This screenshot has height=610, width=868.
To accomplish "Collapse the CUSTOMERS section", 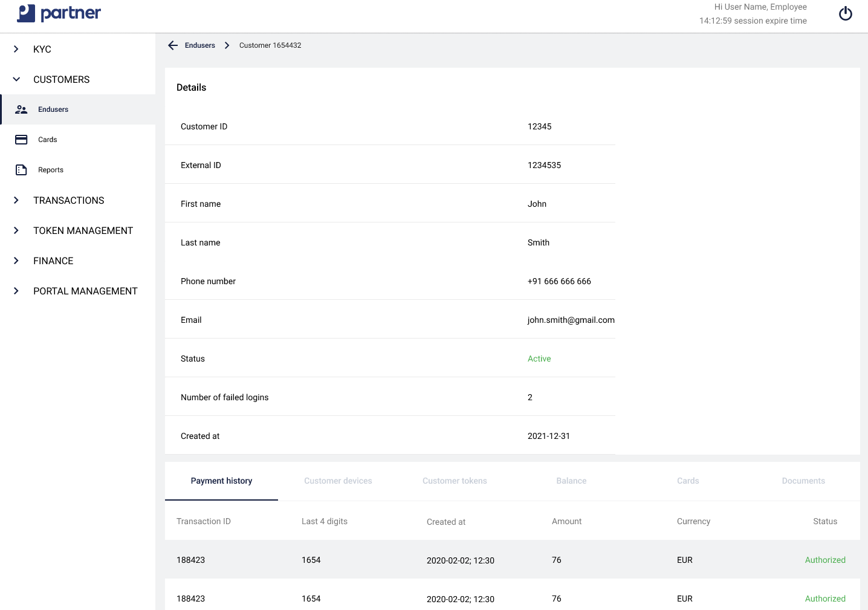I will [x=16, y=79].
